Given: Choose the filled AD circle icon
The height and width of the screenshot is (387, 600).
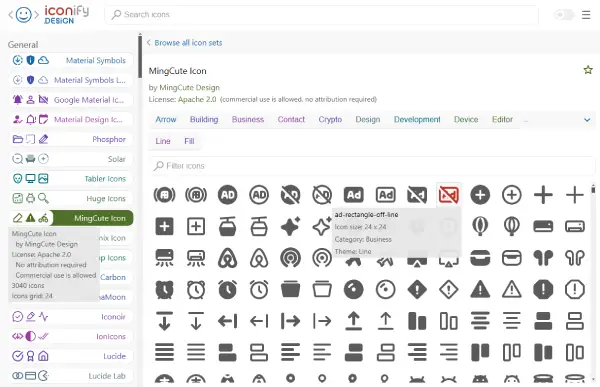Looking at the screenshot, I should 227,195.
